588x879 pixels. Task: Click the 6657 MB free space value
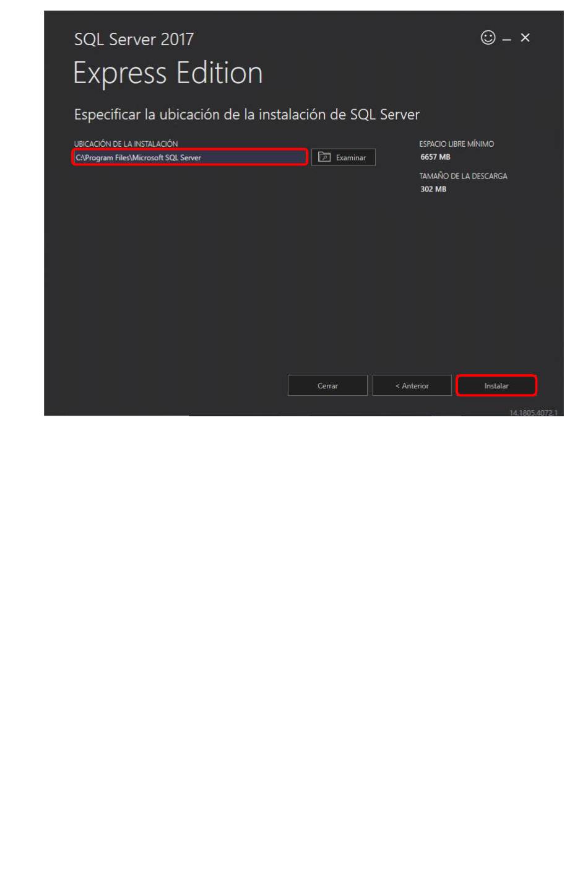[x=435, y=157]
